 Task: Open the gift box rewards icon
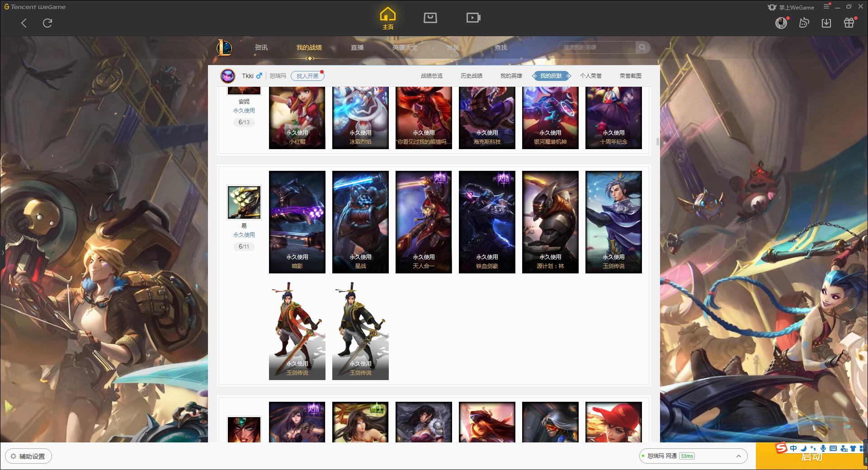849,23
